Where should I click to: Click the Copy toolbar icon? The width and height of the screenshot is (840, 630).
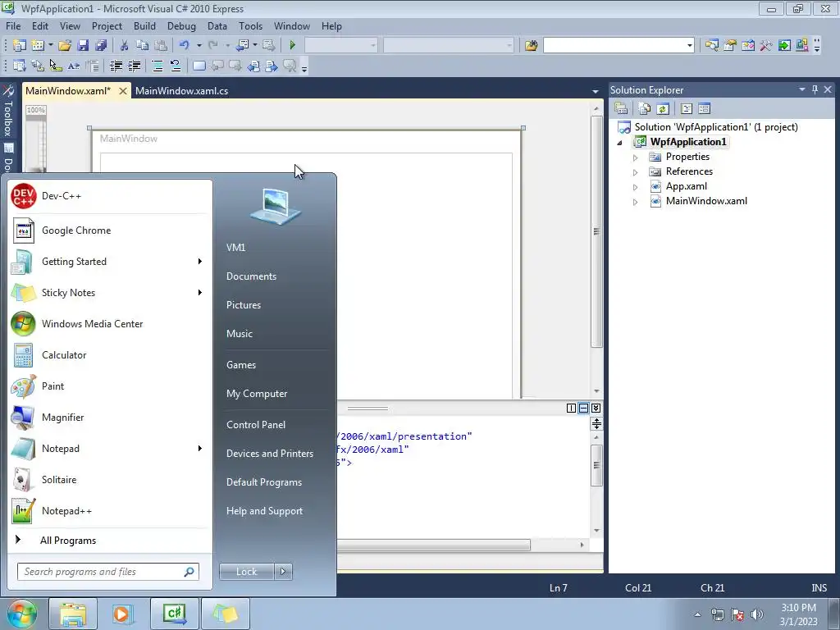click(142, 46)
